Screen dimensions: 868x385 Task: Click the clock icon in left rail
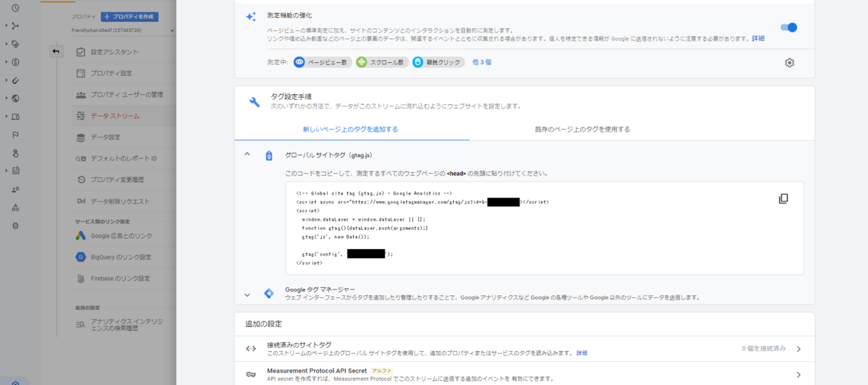pos(15,7)
